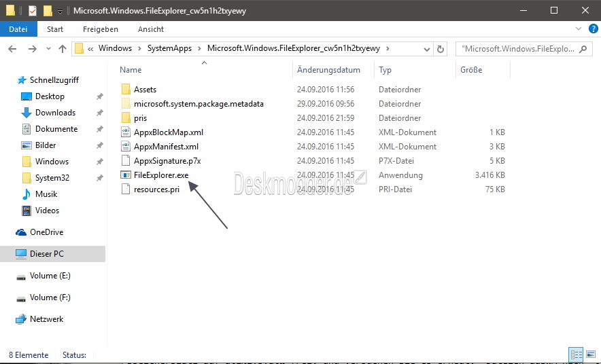Open System32 in the navigation pane
Viewport: 601px width, 364px height.
[x=52, y=178]
